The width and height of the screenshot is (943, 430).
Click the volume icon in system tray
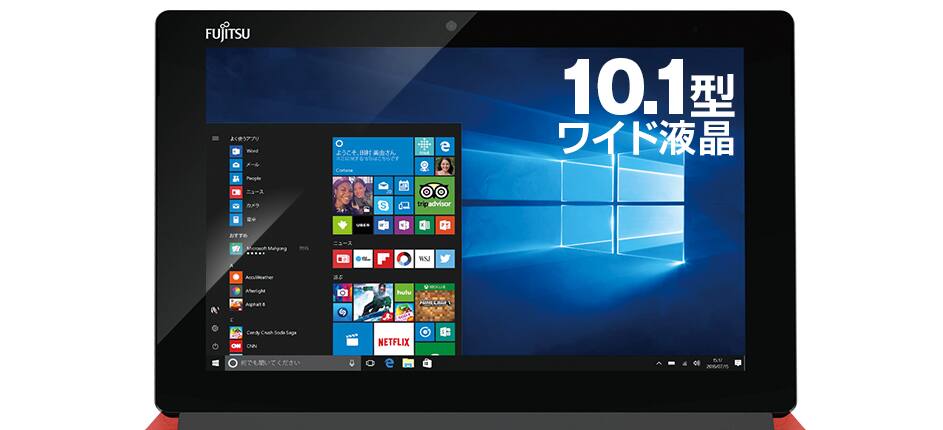(x=696, y=363)
